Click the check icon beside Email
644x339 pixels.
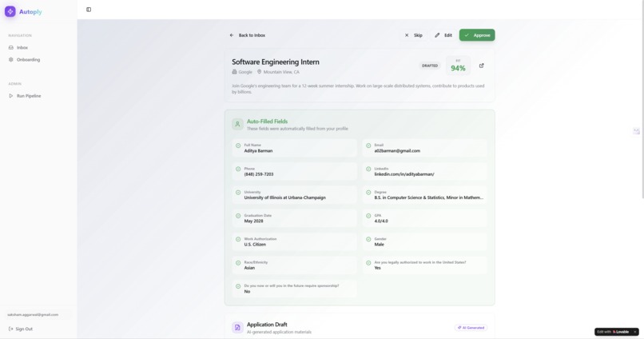pos(368,146)
